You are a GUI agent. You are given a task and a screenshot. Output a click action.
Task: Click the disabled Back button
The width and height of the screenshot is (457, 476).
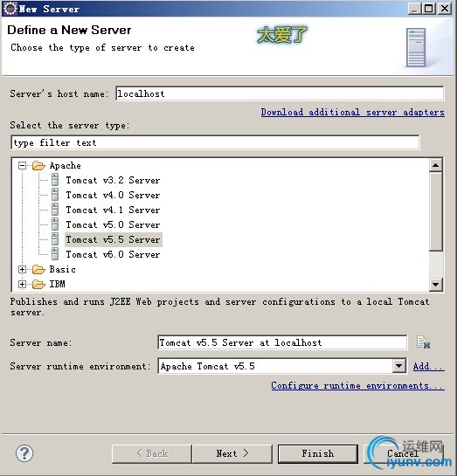pyautogui.click(x=152, y=453)
